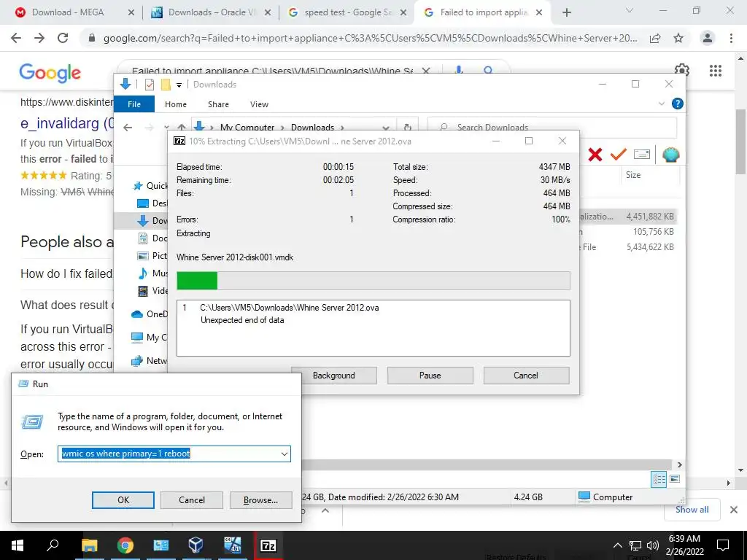Click the shell icon in ribbon

(x=671, y=155)
